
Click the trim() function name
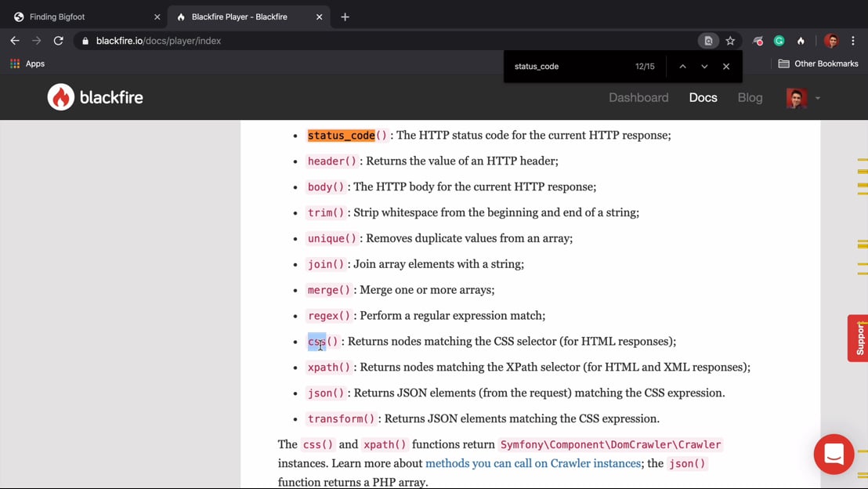point(326,212)
